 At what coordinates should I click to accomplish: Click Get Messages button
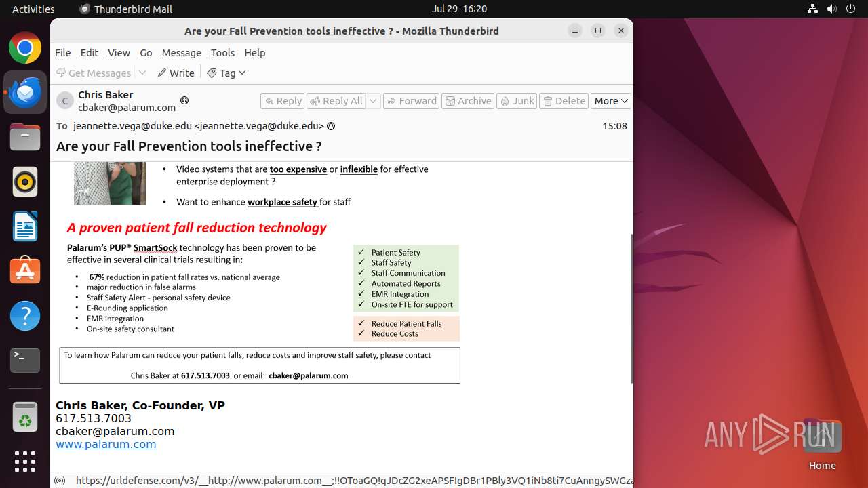[x=94, y=73]
